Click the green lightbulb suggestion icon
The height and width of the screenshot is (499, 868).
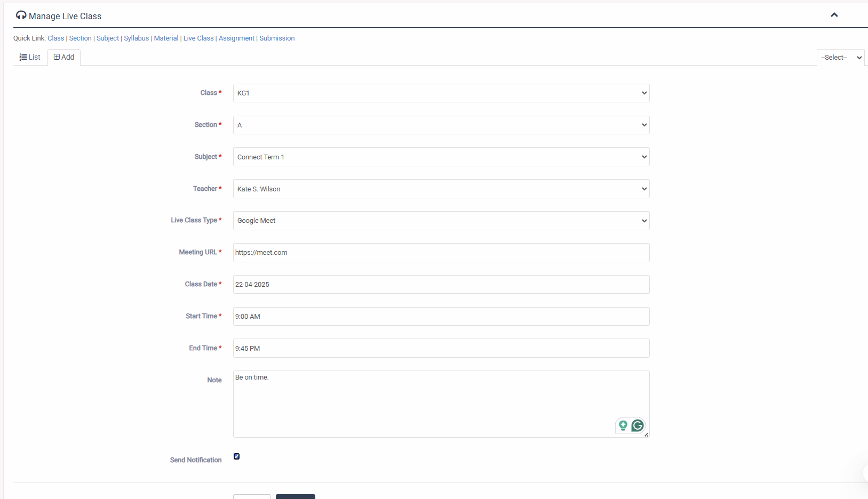point(623,425)
